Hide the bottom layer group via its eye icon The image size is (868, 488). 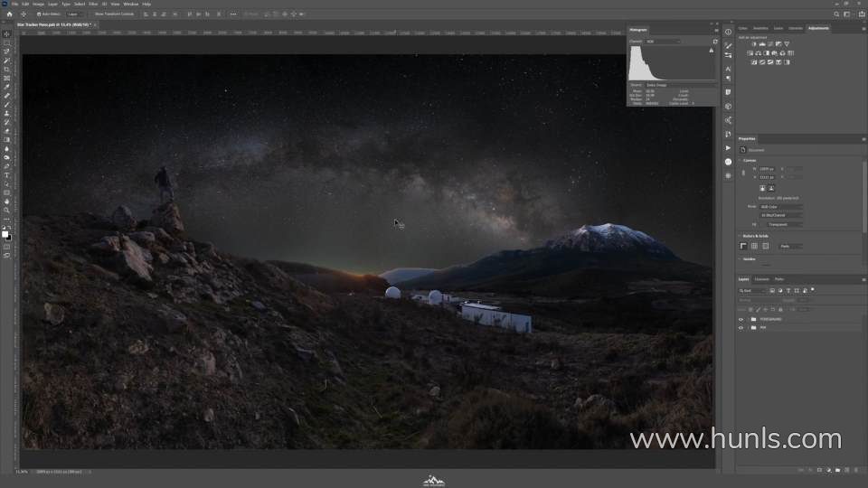(x=741, y=327)
